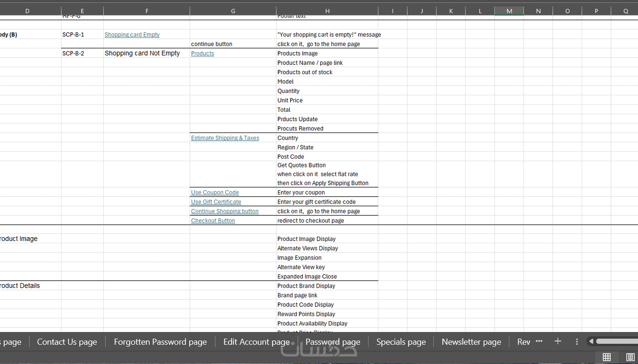Open the Products hyperlink in column G
Screen dimensions: 638x364
click(203, 53)
